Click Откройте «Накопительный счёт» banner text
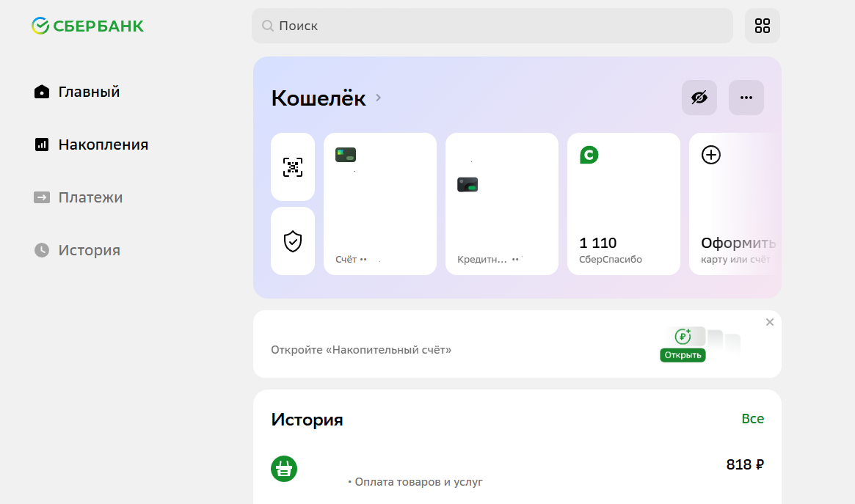Image resolution: width=855 pixels, height=504 pixels. (361, 350)
